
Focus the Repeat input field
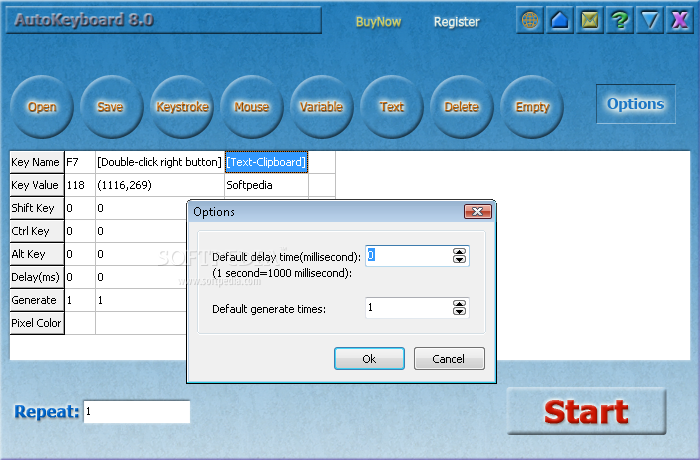click(137, 411)
